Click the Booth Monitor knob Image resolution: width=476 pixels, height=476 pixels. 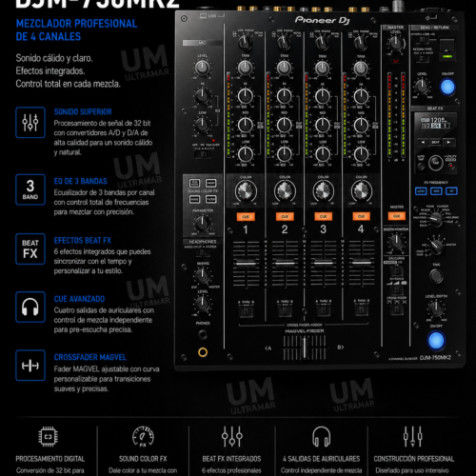[x=396, y=242]
